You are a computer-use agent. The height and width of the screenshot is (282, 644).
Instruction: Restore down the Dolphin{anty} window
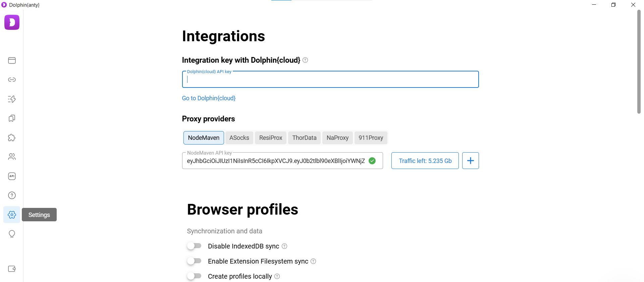613,5
